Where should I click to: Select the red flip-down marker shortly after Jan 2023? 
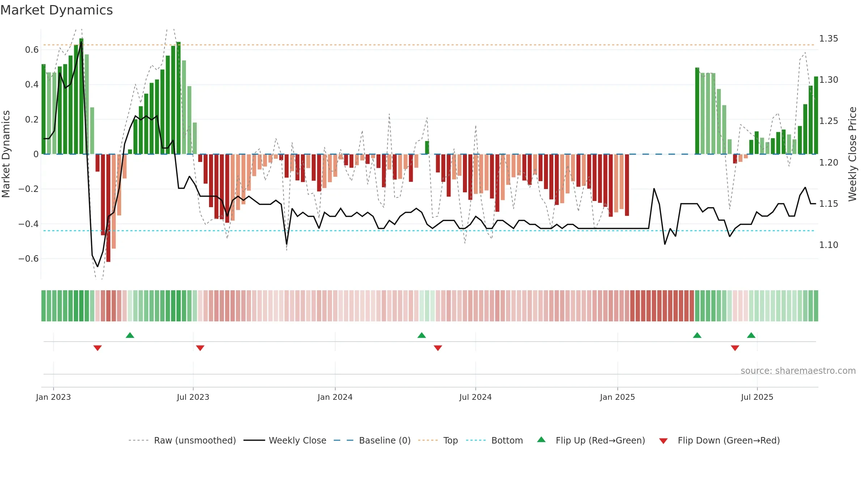click(x=98, y=348)
